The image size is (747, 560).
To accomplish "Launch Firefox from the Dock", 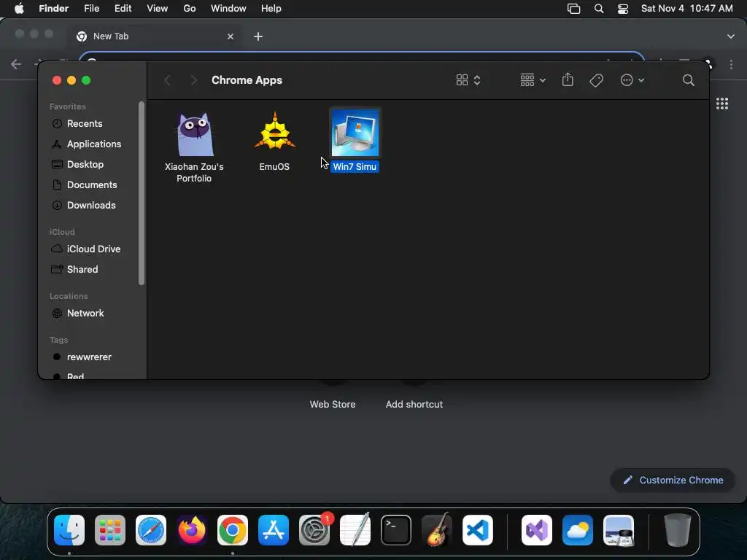I will coord(192,530).
